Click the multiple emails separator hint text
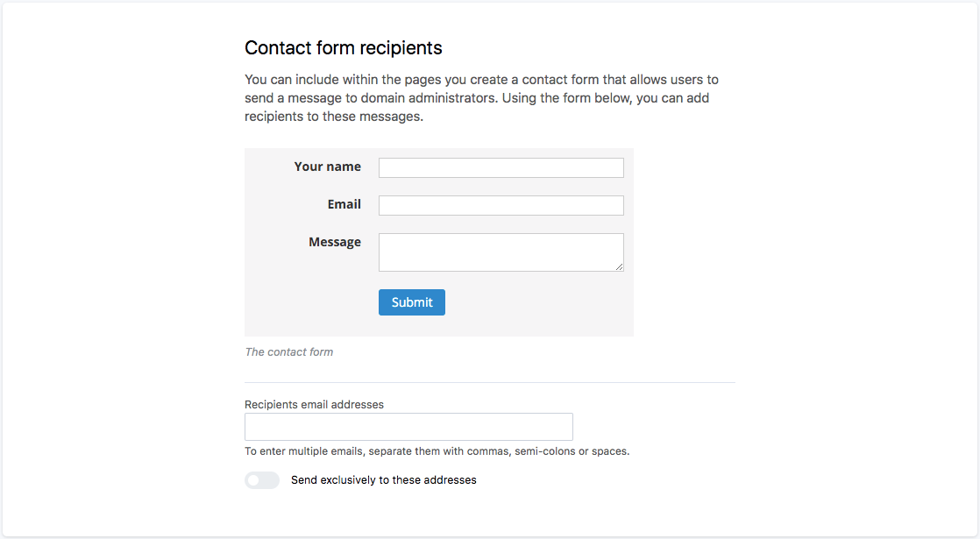 [437, 452]
